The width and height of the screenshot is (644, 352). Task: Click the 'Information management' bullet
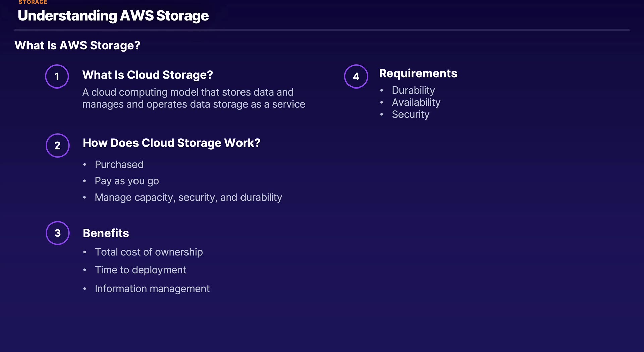[152, 289]
